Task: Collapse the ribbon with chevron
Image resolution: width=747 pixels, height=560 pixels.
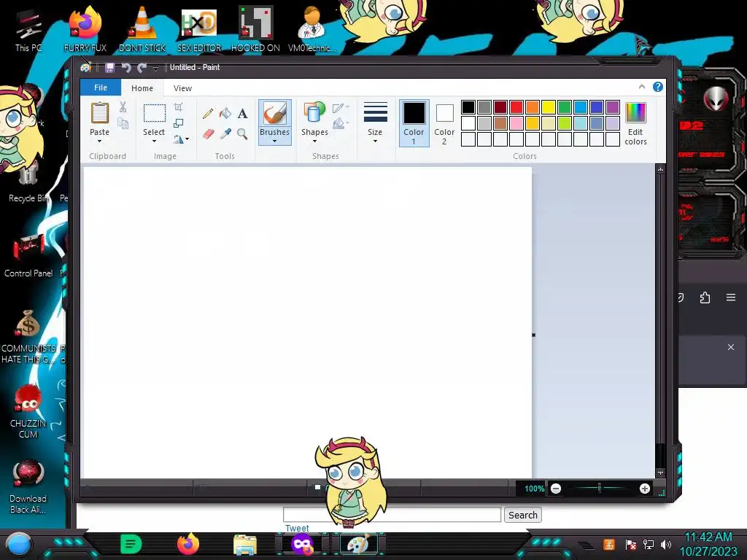Action: click(x=642, y=87)
